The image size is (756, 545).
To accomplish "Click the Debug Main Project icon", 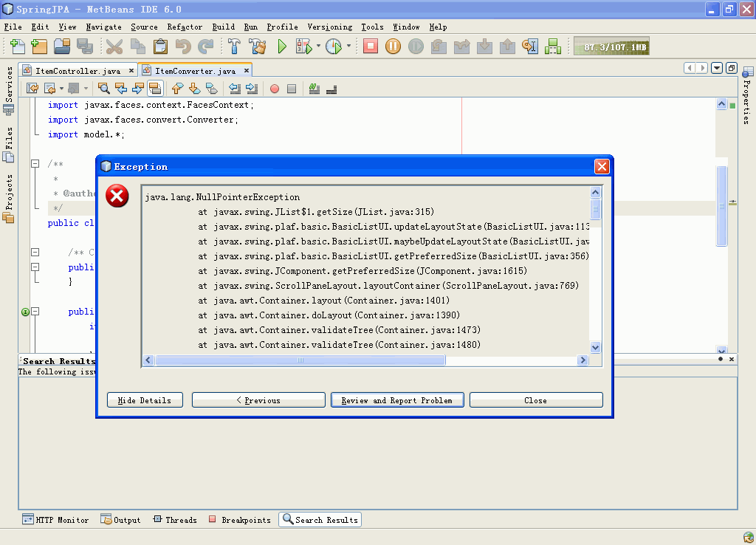I will (303, 47).
